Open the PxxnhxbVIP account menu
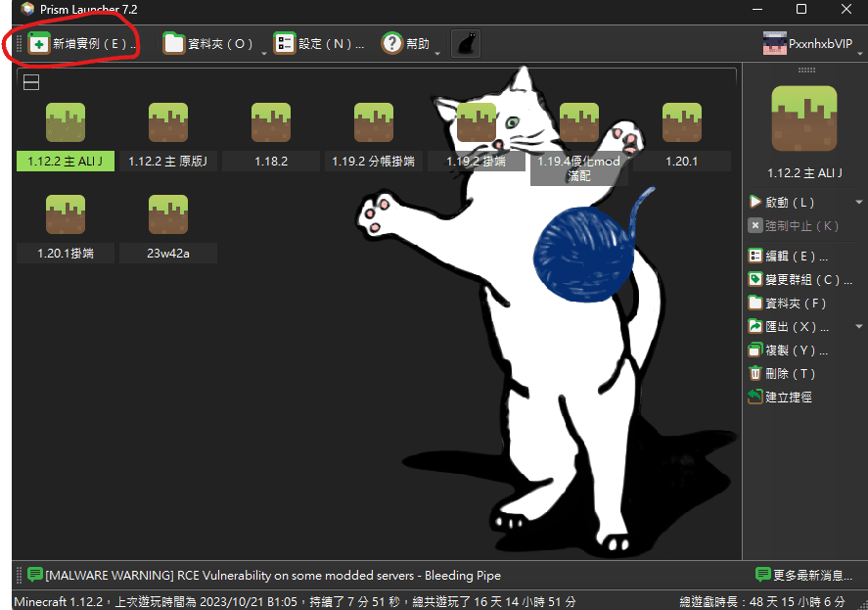 click(808, 44)
